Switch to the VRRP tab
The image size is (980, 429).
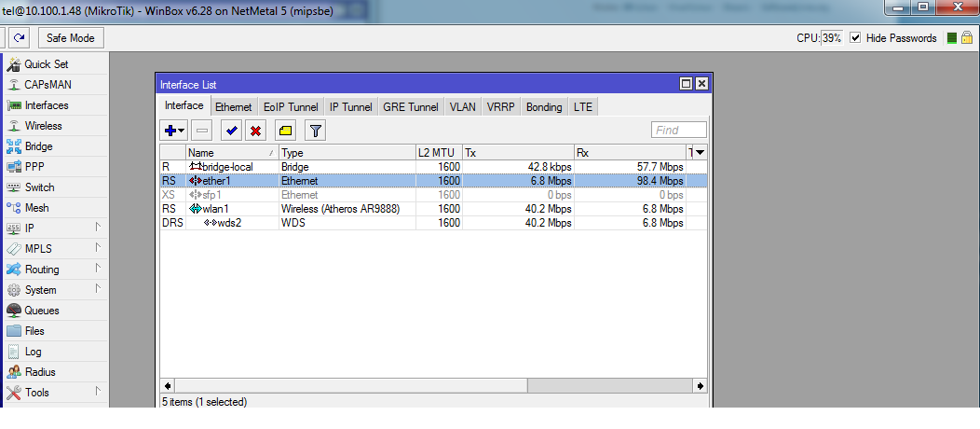click(500, 107)
